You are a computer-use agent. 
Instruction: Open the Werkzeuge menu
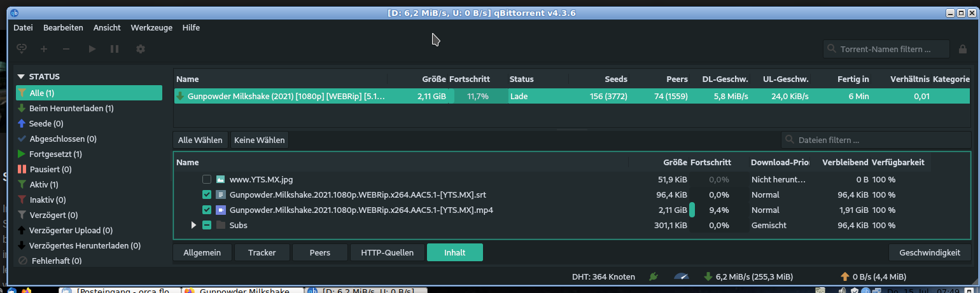pyautogui.click(x=151, y=27)
